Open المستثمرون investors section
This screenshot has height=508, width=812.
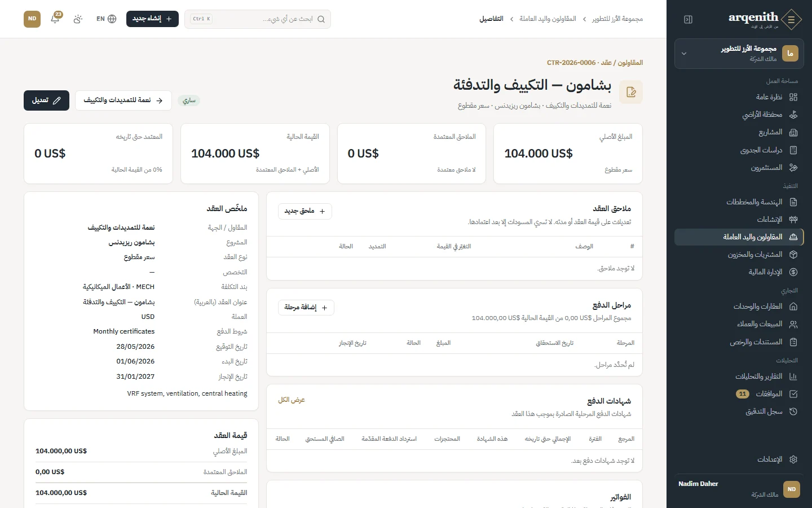[x=739, y=168]
